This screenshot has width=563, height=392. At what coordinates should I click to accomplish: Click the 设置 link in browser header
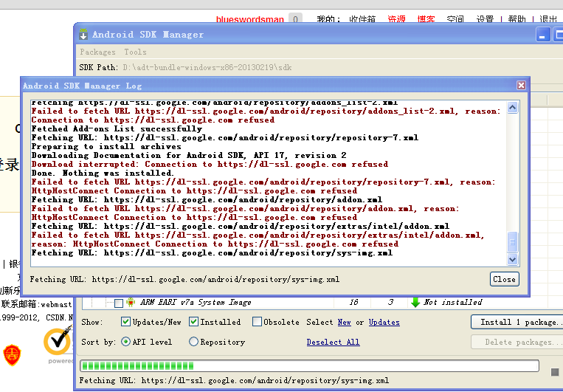pyautogui.click(x=485, y=19)
